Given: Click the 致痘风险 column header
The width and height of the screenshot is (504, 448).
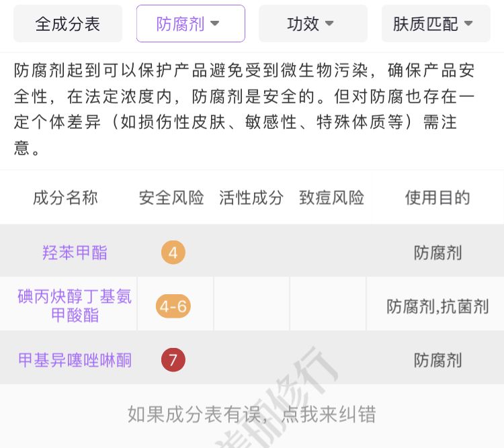Looking at the screenshot, I should point(331,198).
